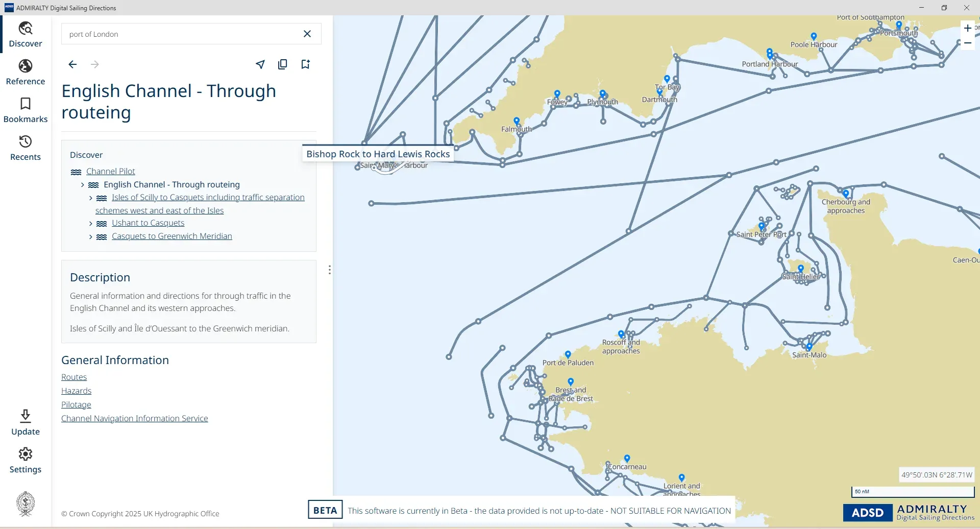This screenshot has height=529, width=980.
Task: Bookmark the English Channel article
Action: [x=305, y=64]
